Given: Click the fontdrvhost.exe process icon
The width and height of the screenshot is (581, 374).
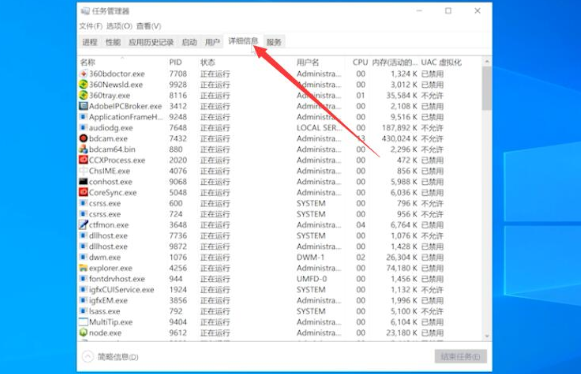Looking at the screenshot, I should pos(83,278).
